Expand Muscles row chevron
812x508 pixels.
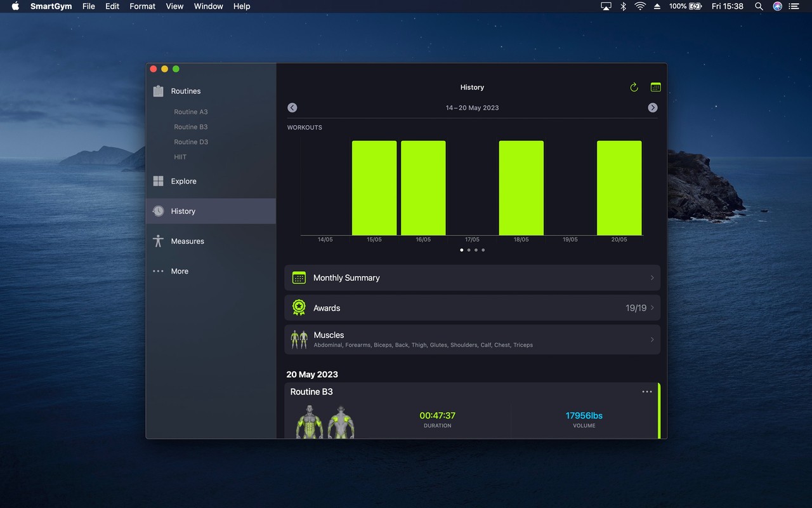(x=652, y=340)
